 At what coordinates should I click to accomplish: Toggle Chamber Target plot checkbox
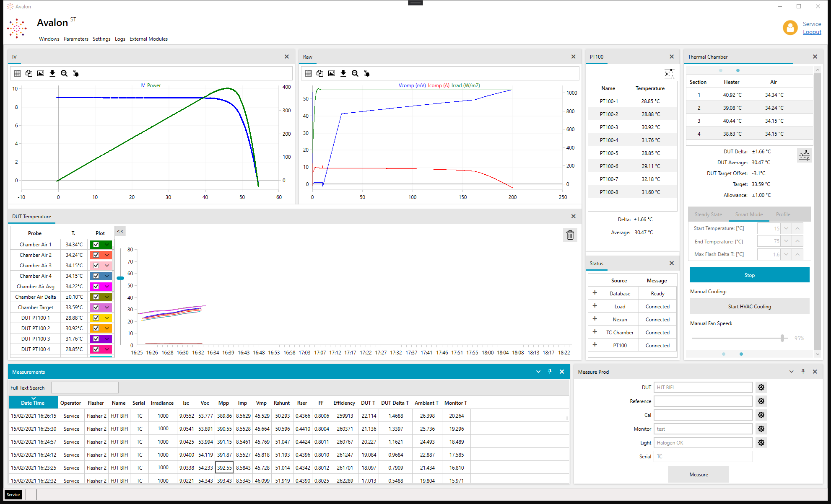(96, 308)
